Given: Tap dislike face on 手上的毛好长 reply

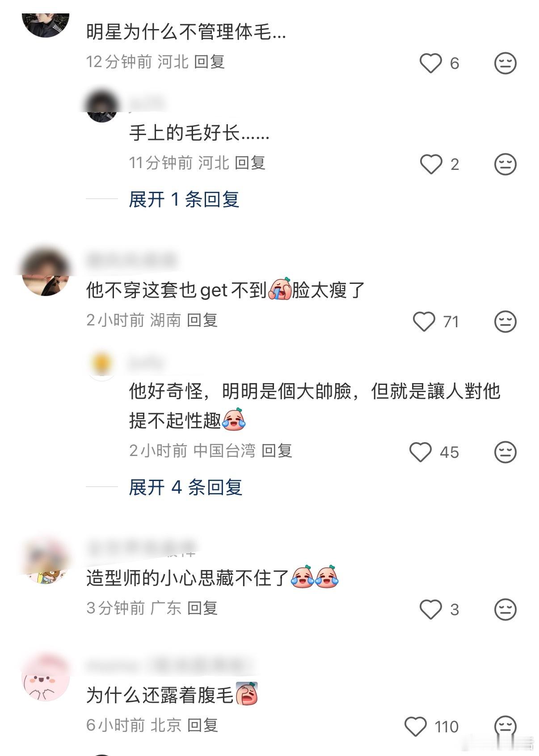Looking at the screenshot, I should 505,164.
